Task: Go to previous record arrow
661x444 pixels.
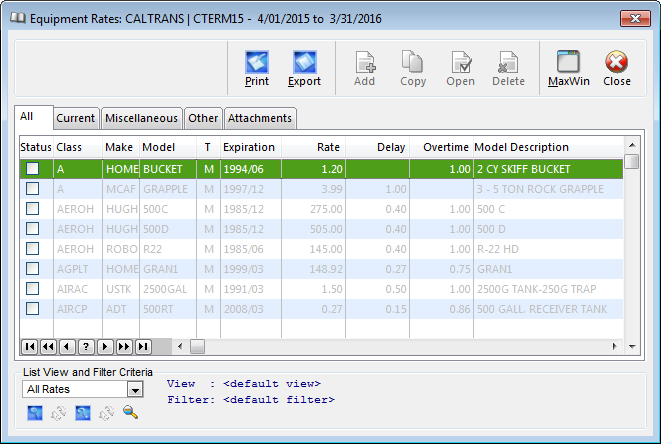Action: tap(67, 347)
